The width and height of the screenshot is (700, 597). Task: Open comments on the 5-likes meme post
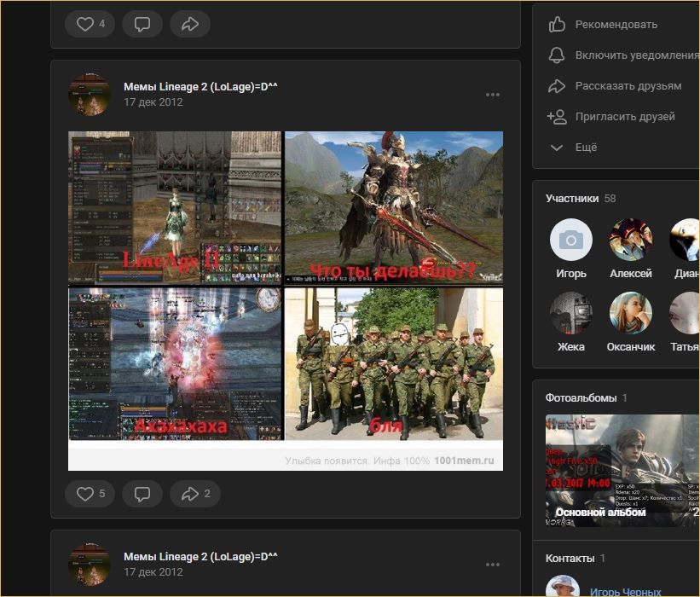click(x=142, y=494)
